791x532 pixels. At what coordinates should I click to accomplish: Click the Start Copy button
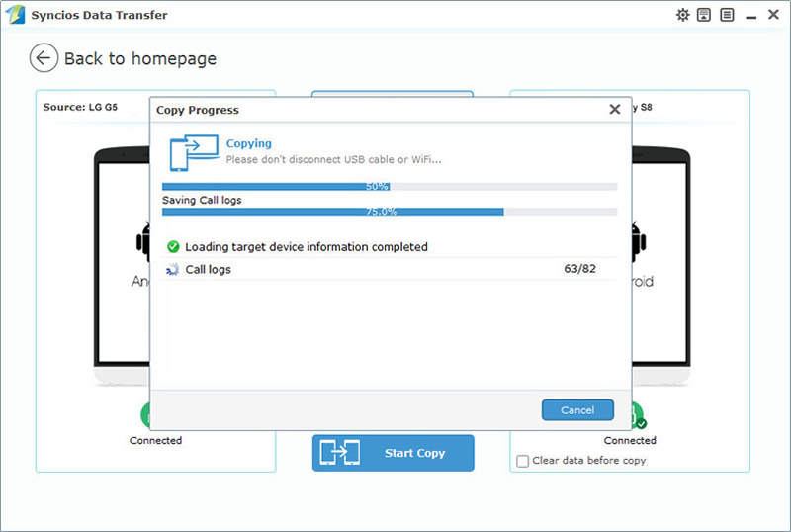pos(393,453)
